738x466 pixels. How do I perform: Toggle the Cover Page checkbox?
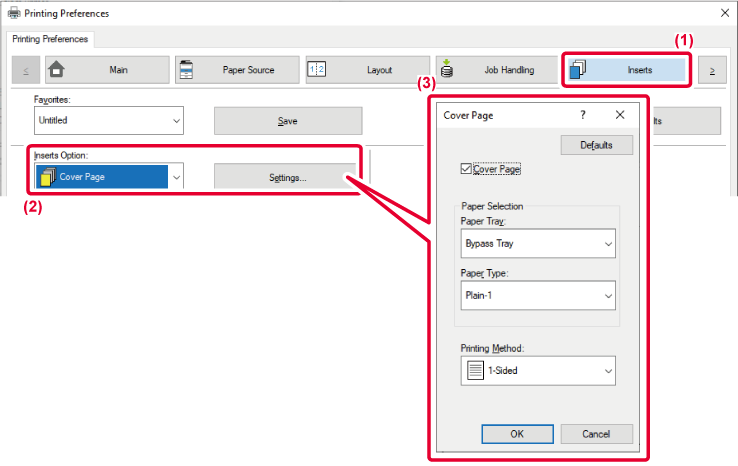tap(465, 169)
